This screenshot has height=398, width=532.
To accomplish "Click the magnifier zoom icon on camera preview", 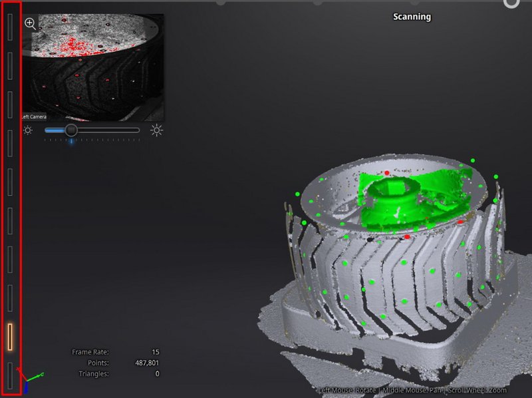I will 30,23.
